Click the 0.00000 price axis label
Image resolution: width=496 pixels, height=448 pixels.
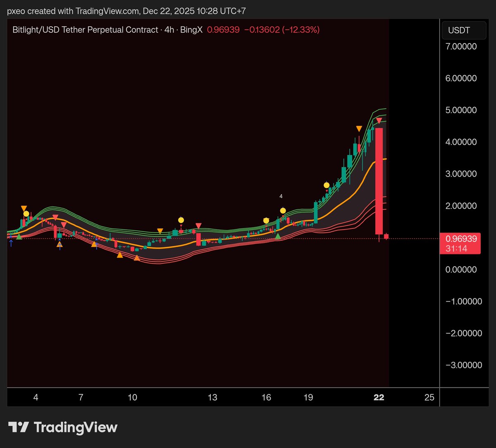[461, 269]
